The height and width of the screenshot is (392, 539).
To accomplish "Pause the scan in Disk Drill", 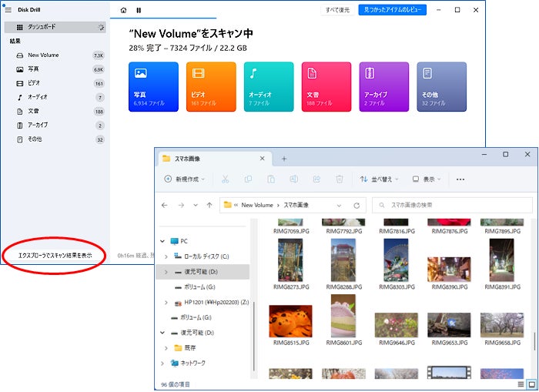I will [139, 10].
